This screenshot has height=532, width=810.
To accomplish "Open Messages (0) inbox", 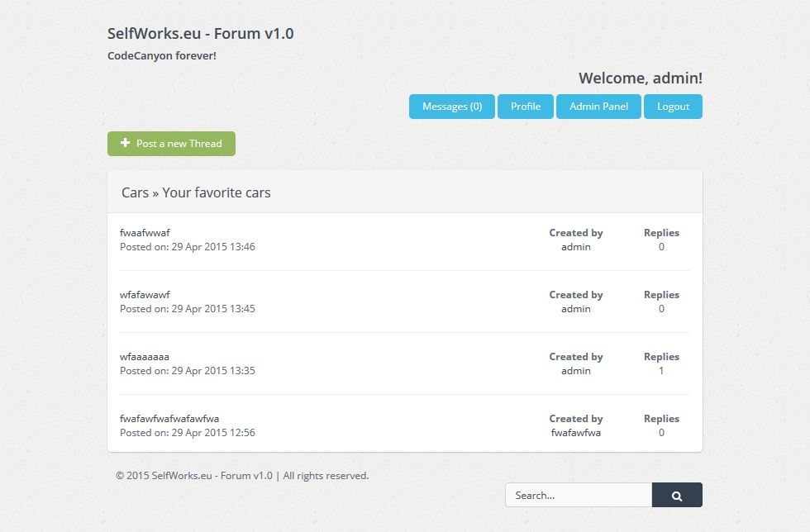I will click(452, 107).
